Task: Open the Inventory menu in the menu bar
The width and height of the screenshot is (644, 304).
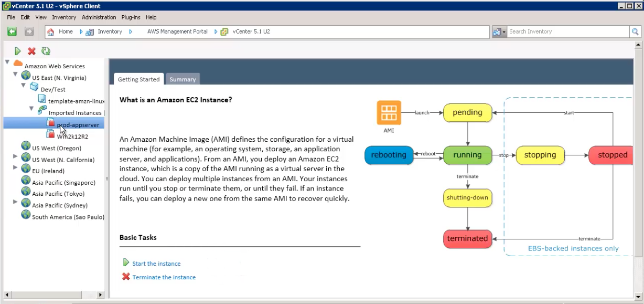Action: click(x=64, y=17)
